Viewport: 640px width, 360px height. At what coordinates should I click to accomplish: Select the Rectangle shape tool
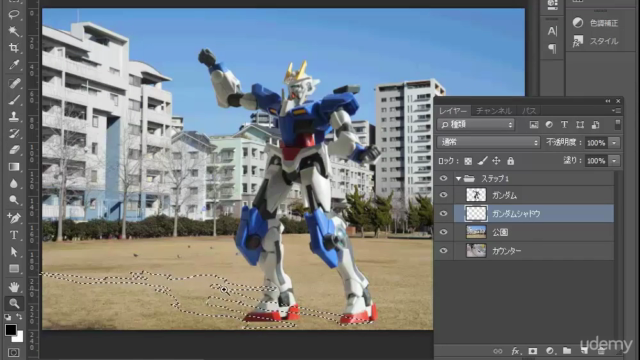pos(13,269)
